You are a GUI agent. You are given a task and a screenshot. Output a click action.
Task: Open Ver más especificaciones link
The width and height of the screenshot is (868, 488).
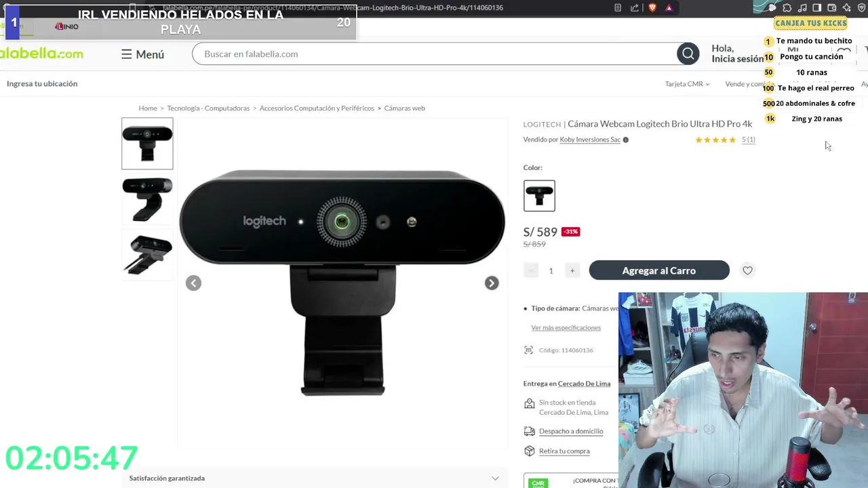click(566, 327)
